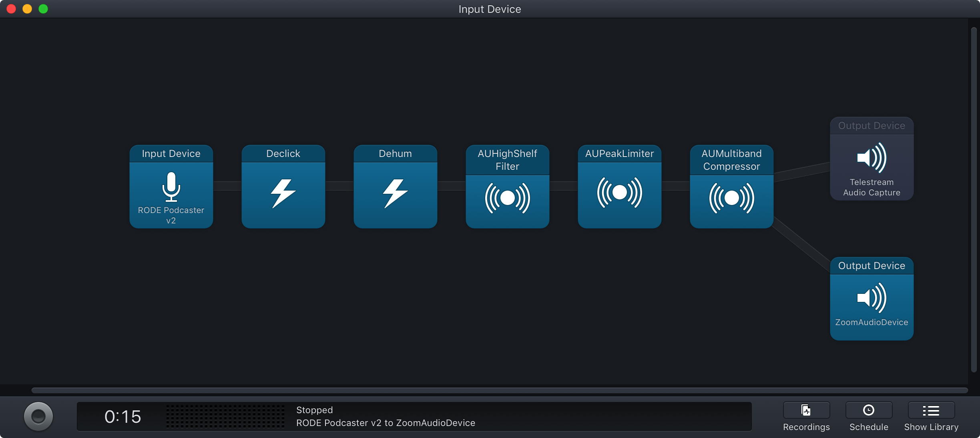Click the RODE Podcaster v2 label
The image size is (980, 438).
[x=171, y=215]
